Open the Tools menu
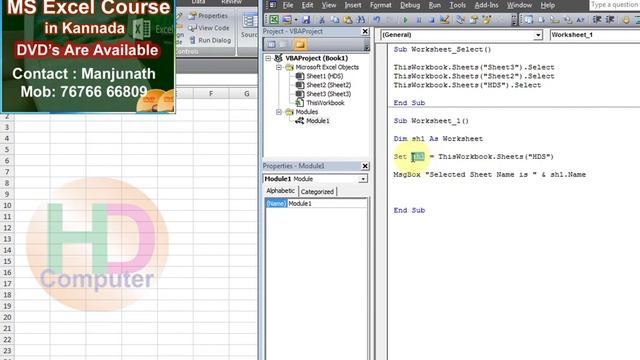The height and width of the screenshot is (360, 640). pyautogui.click(x=458, y=5)
